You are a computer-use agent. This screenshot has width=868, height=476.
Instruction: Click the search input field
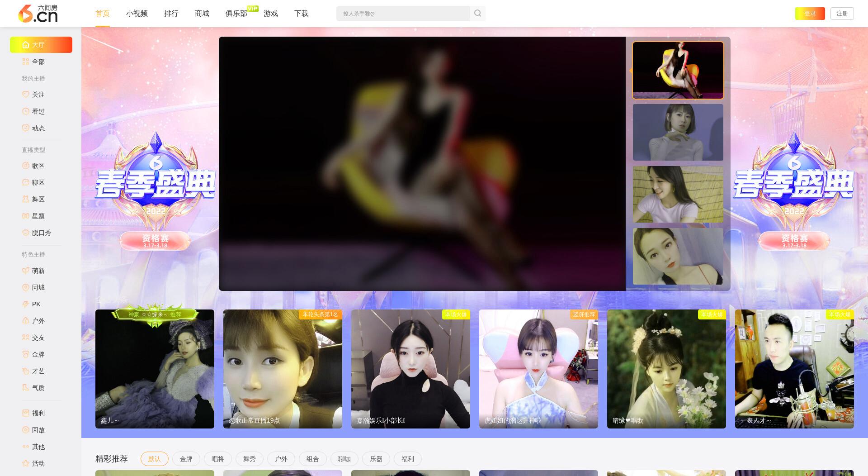(403, 14)
